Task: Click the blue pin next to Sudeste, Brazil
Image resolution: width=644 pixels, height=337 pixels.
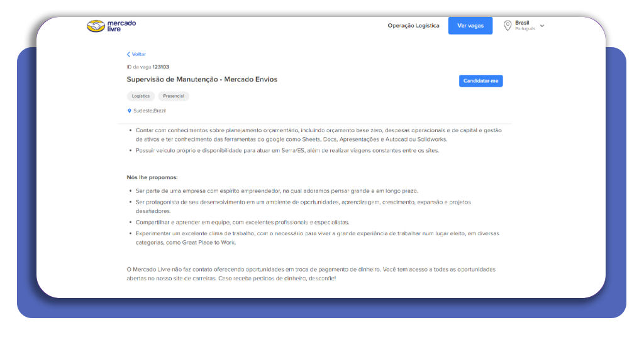Action: (130, 111)
